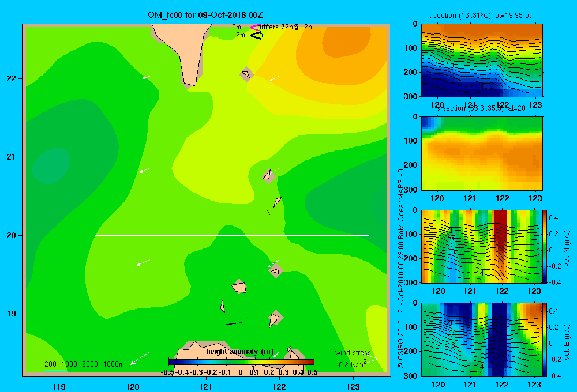Click the wind stress reference arrow
This screenshot has width=577, height=392.
355,359
